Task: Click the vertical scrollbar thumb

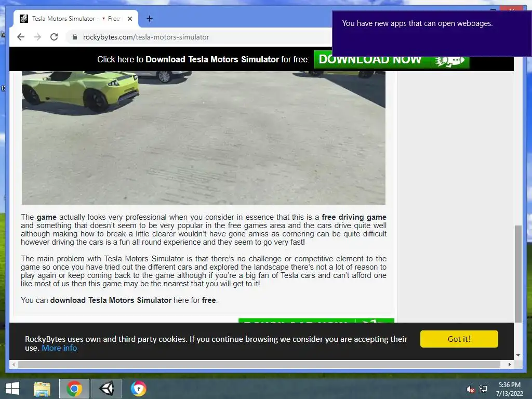Action: tap(518, 274)
